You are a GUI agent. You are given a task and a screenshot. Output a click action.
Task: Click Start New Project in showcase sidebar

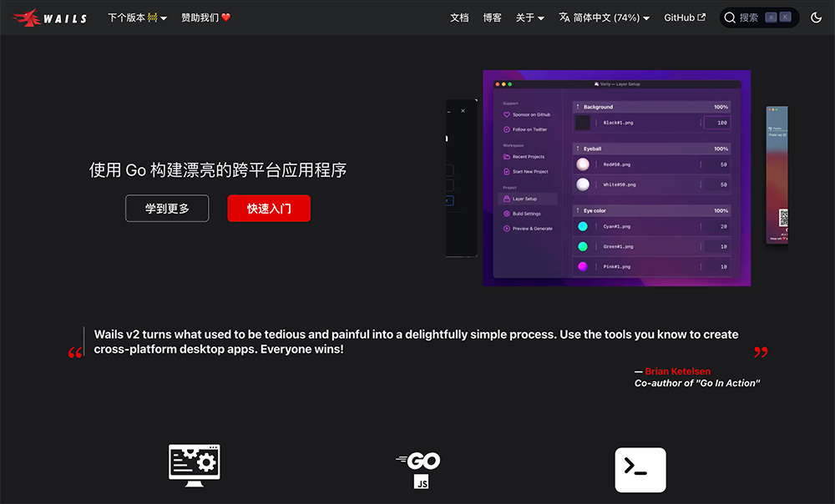pos(525,171)
